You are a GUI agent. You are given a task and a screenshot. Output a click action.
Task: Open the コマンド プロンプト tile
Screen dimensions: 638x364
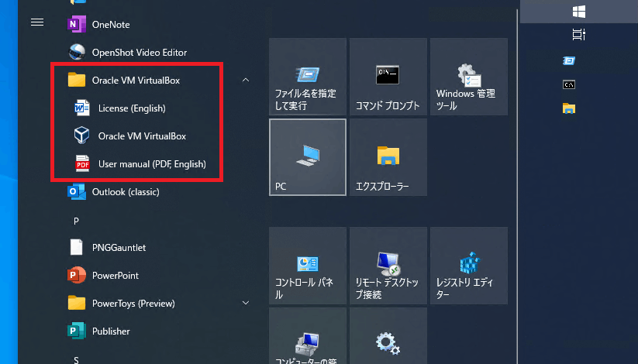tap(388, 77)
